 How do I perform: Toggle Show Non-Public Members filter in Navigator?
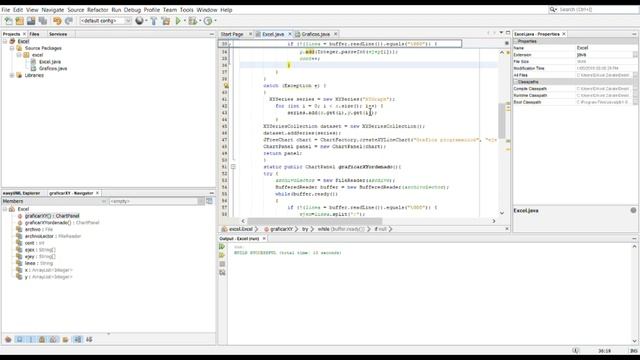[42, 340]
